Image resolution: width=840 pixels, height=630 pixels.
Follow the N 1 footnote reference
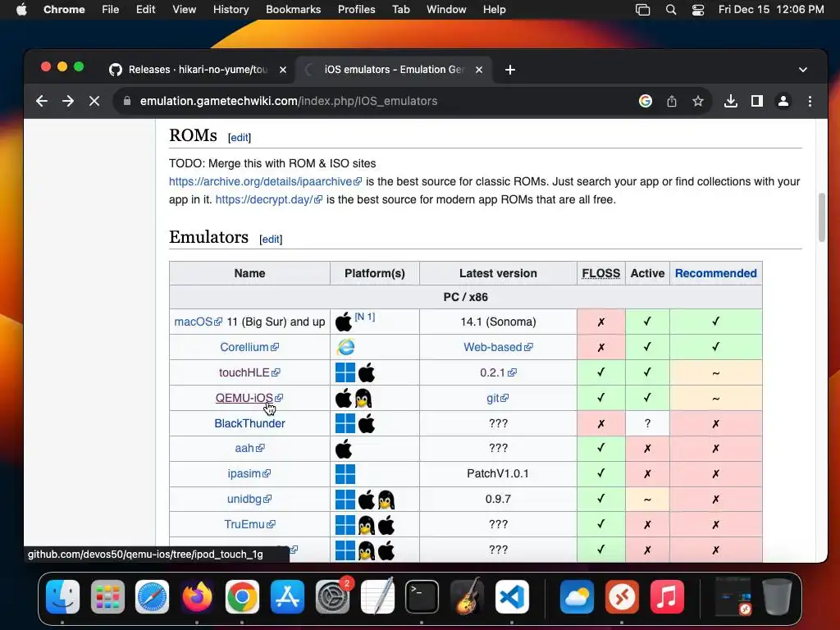pos(365,317)
